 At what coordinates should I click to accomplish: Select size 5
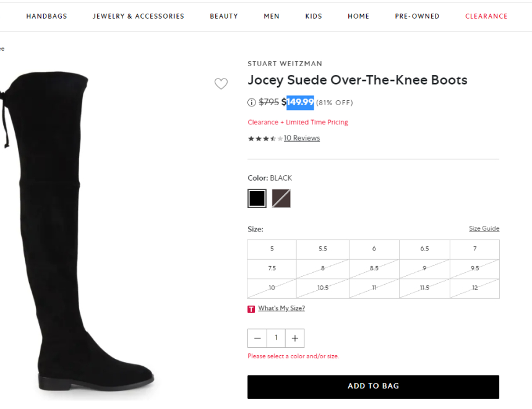[272, 249]
